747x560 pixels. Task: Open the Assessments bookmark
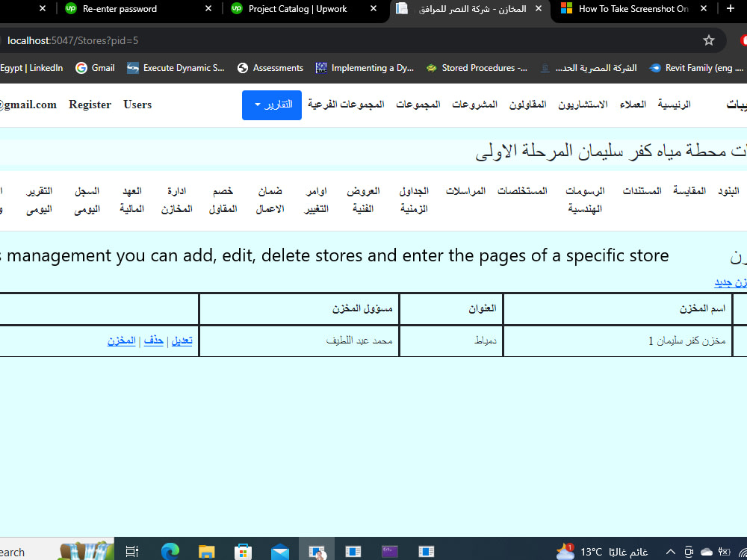tap(270, 68)
